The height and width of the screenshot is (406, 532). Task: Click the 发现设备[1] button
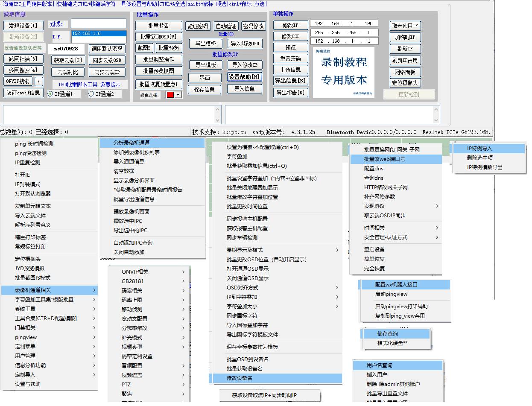coord(23,26)
